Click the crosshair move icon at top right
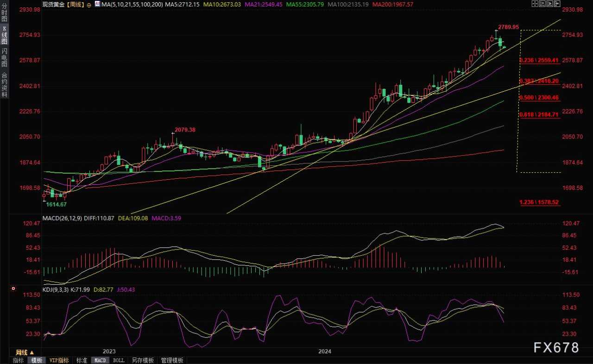593x364 pixels. click(535, 4)
